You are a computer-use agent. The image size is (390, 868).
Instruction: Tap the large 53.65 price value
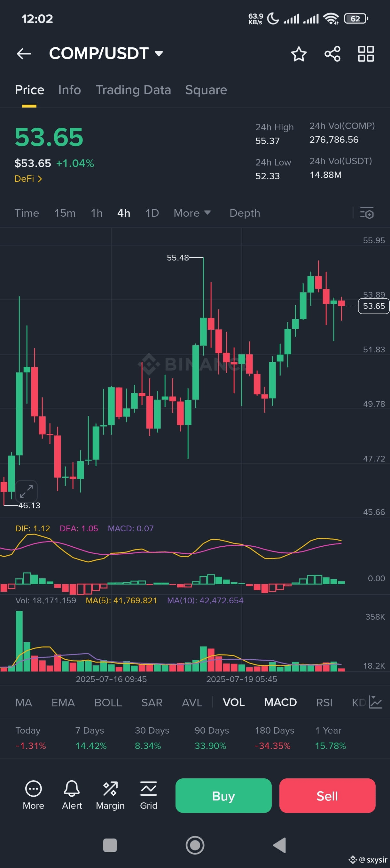point(49,138)
